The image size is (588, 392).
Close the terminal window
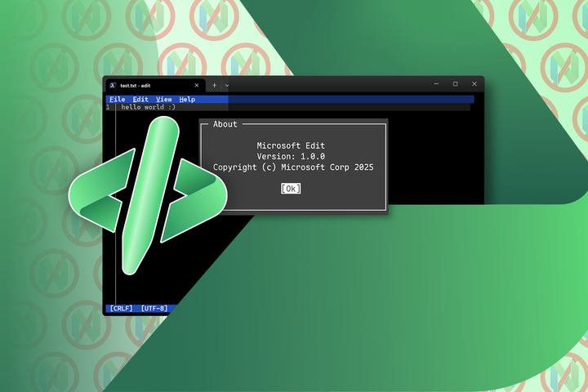click(x=474, y=84)
